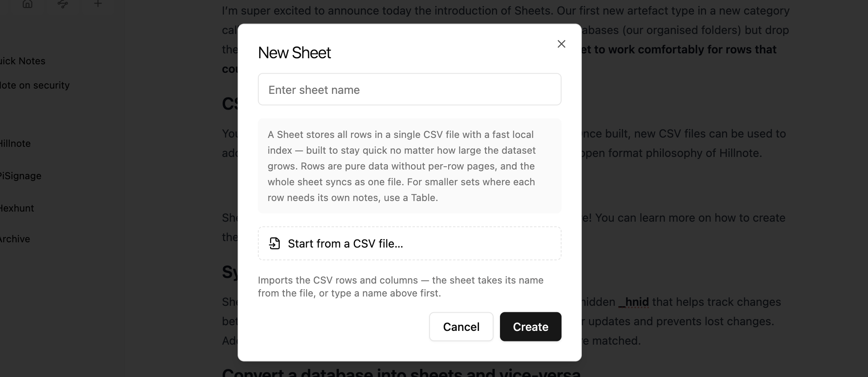This screenshot has height=377, width=868.
Task: Click the Convert a database heading
Action: (x=401, y=372)
